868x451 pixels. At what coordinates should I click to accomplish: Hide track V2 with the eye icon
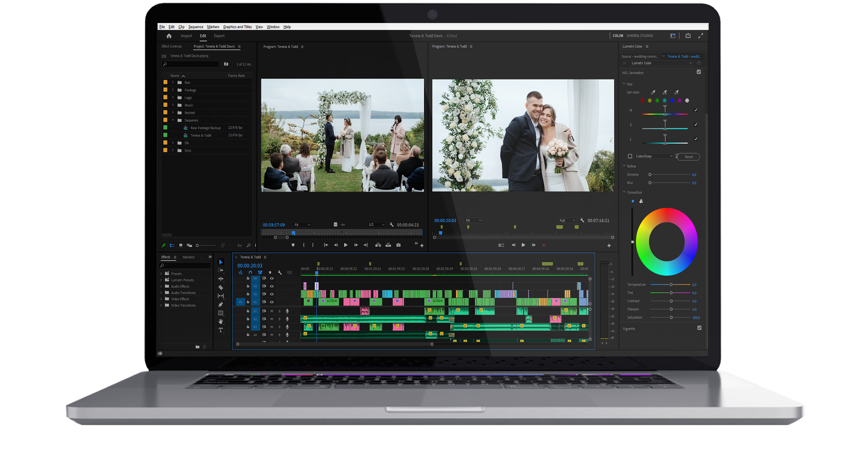(272, 294)
